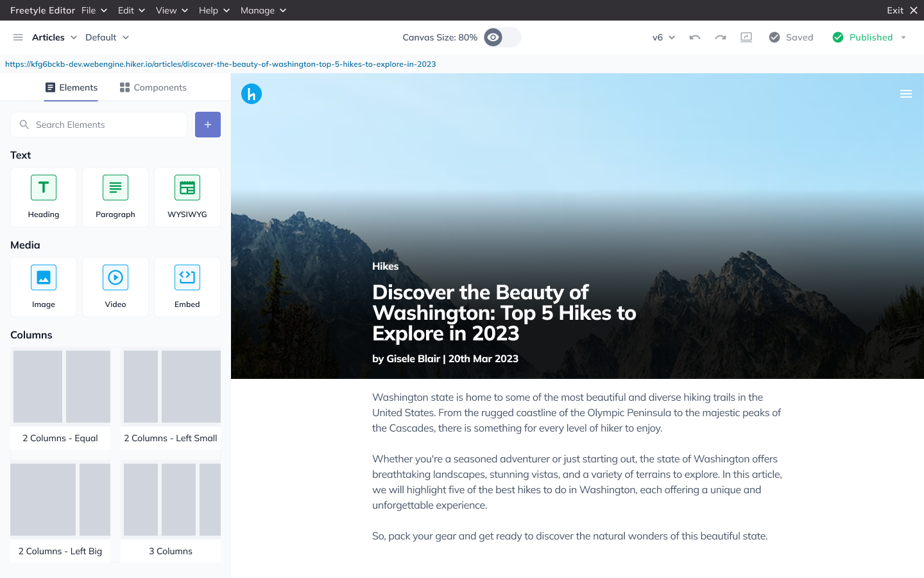Insert an Image element from Media
Screen dimensions: 924x578
point(43,287)
